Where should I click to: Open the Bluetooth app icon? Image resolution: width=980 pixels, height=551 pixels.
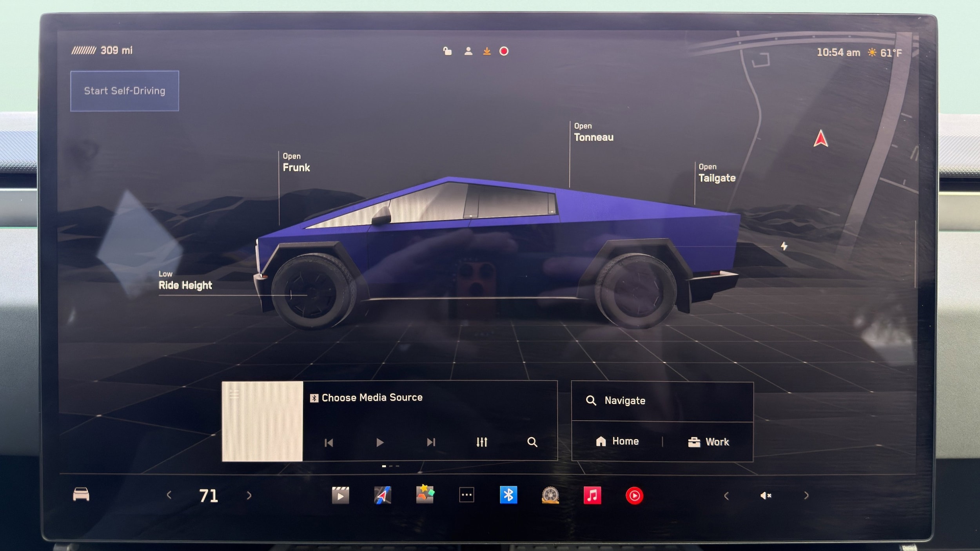(x=508, y=495)
